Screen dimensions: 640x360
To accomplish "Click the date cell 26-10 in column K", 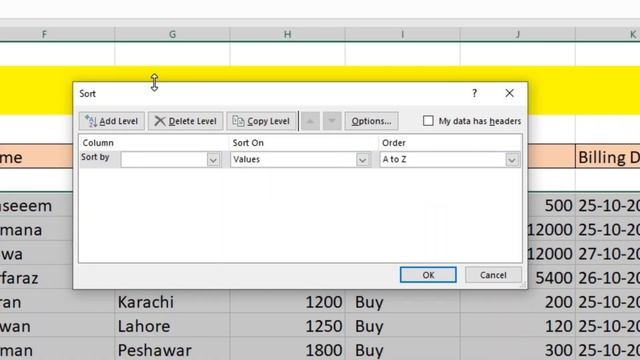I will [608, 278].
